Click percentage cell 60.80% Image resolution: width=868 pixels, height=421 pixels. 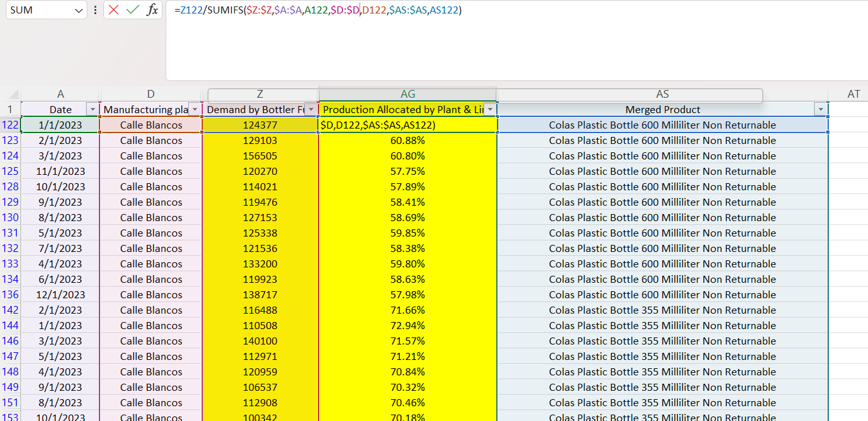click(x=408, y=156)
